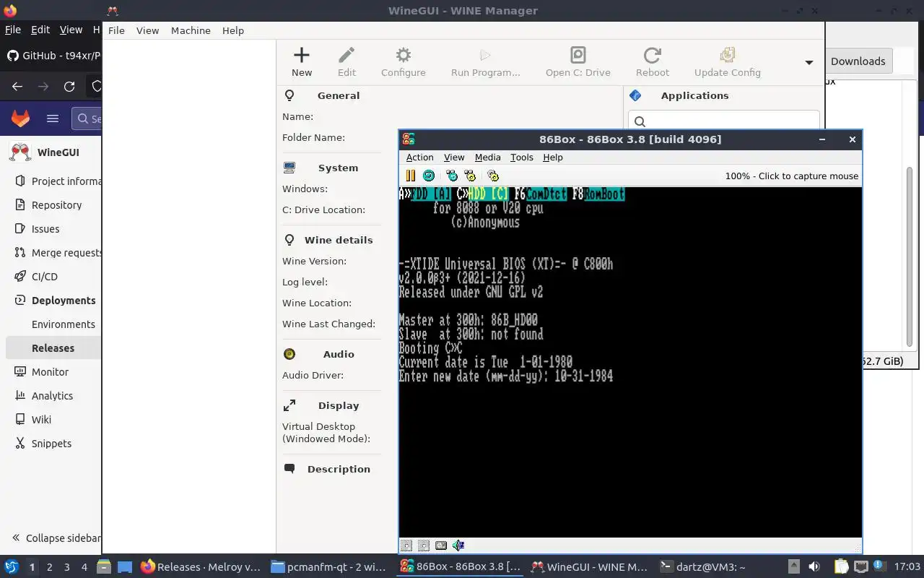924x578 pixels.
Task: Click Configure gear toolbar button
Action: [x=403, y=61]
